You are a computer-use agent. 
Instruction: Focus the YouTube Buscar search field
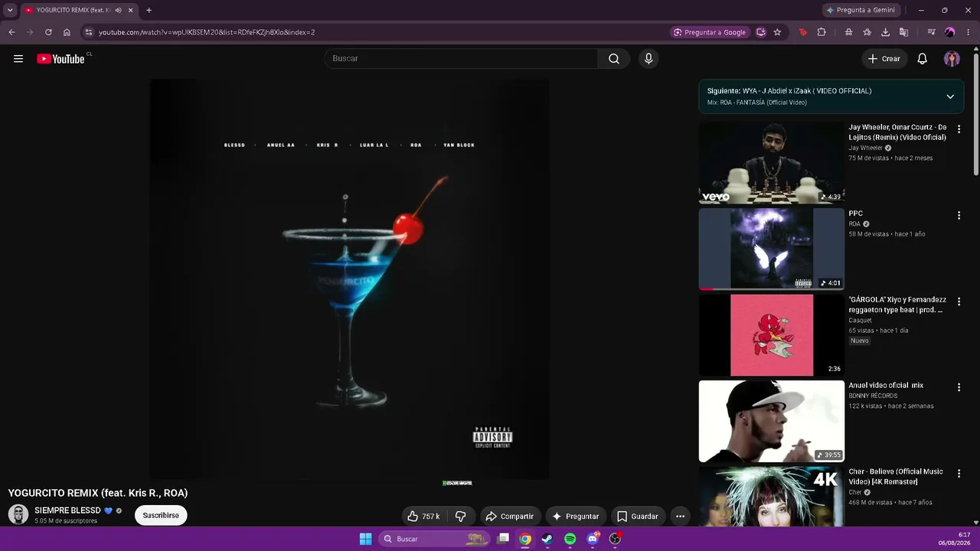coord(462,59)
